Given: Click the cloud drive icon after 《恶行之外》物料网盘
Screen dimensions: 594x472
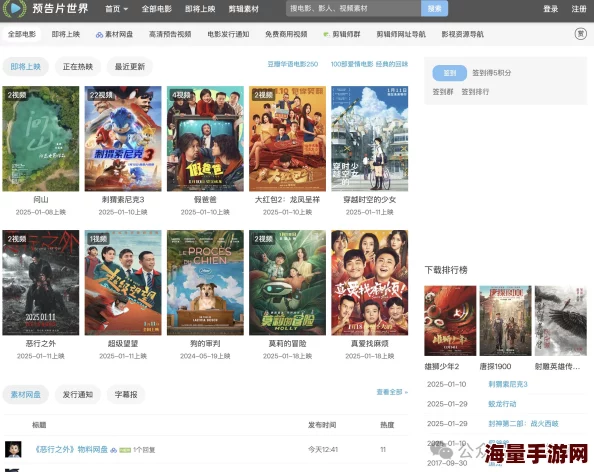Looking at the screenshot, I should [113, 450].
